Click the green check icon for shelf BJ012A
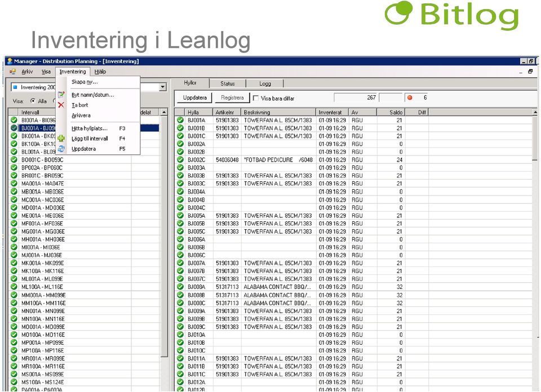This screenshot has height=392, width=541. coord(180,382)
